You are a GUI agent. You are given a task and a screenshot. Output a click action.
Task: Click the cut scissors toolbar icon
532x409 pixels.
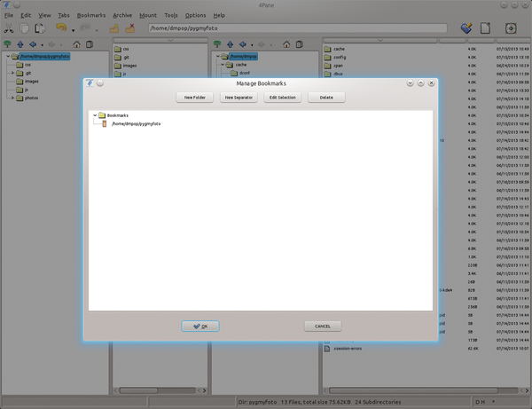click(x=9, y=28)
